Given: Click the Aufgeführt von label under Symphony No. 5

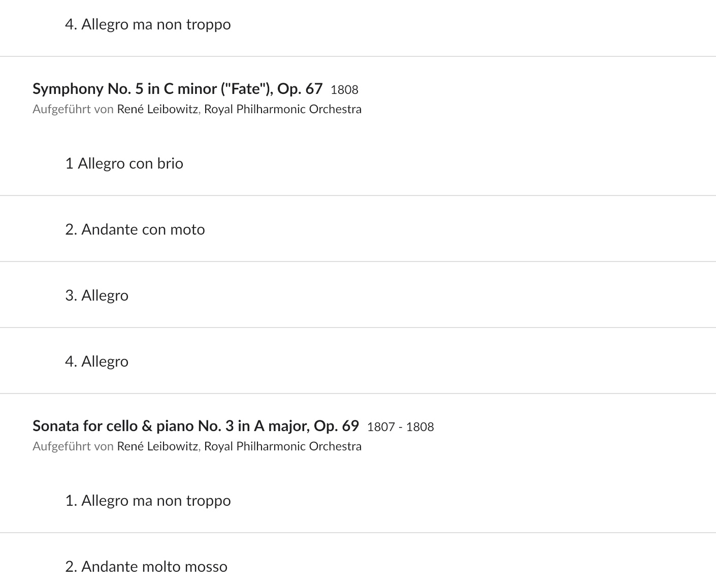Looking at the screenshot, I should 73,109.
